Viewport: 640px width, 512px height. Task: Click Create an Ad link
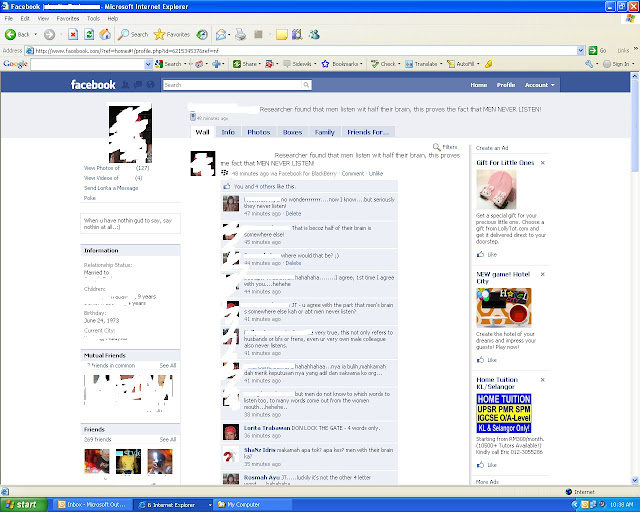click(492, 148)
